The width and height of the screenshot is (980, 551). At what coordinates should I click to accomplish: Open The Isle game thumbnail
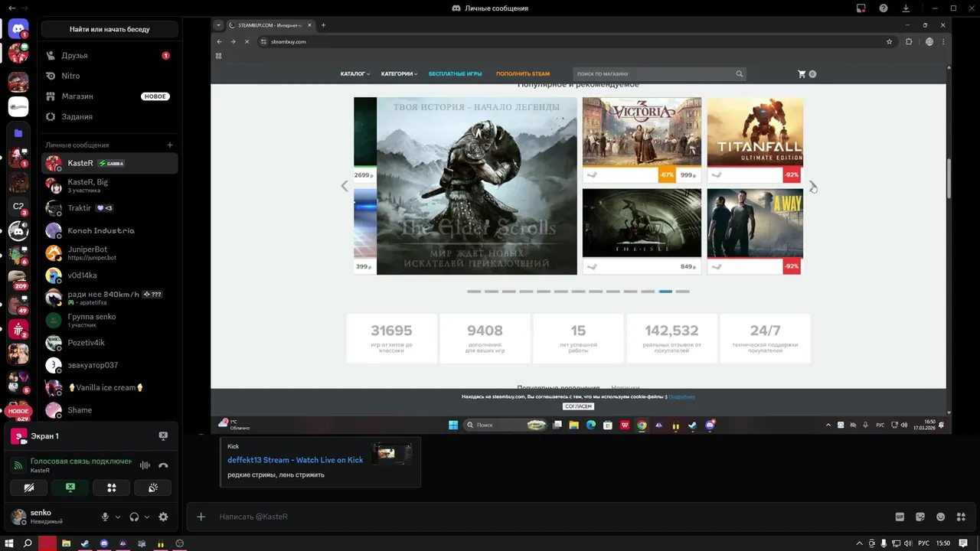(x=642, y=223)
